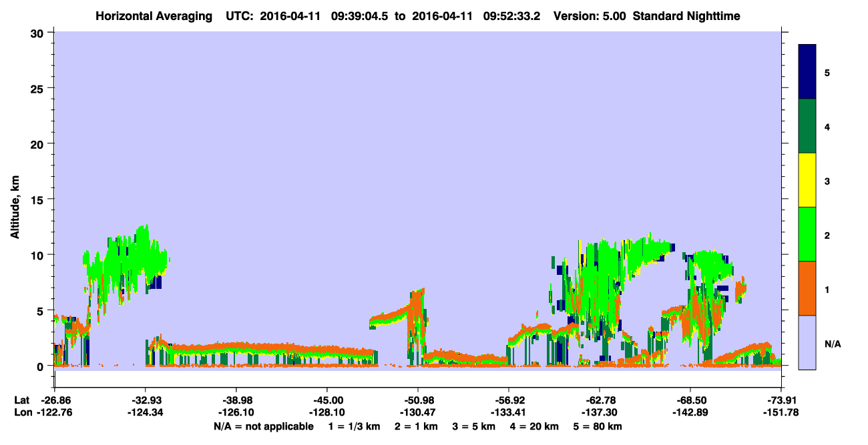Click the dark green colorbar segment labeled 4
The image size is (868, 445).
click(x=807, y=126)
